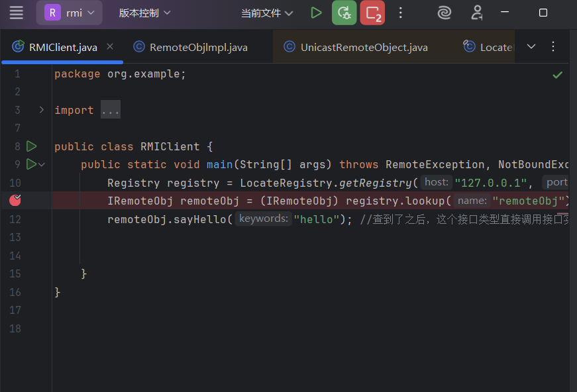Image resolution: width=577 pixels, height=392 pixels.
Task: Show hidden editor tabs list chevron
Action: tap(531, 46)
